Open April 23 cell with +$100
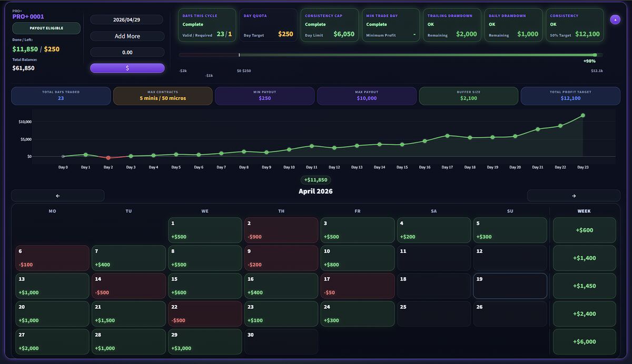The width and height of the screenshot is (632, 364). [x=281, y=314]
